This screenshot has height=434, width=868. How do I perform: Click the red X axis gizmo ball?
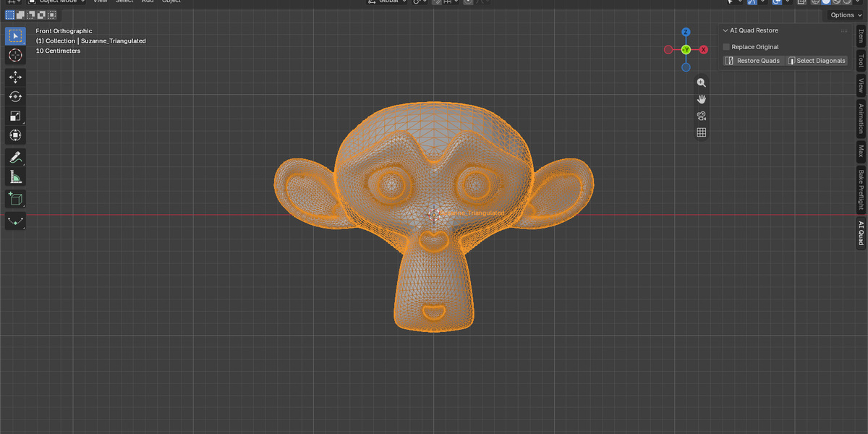(703, 50)
